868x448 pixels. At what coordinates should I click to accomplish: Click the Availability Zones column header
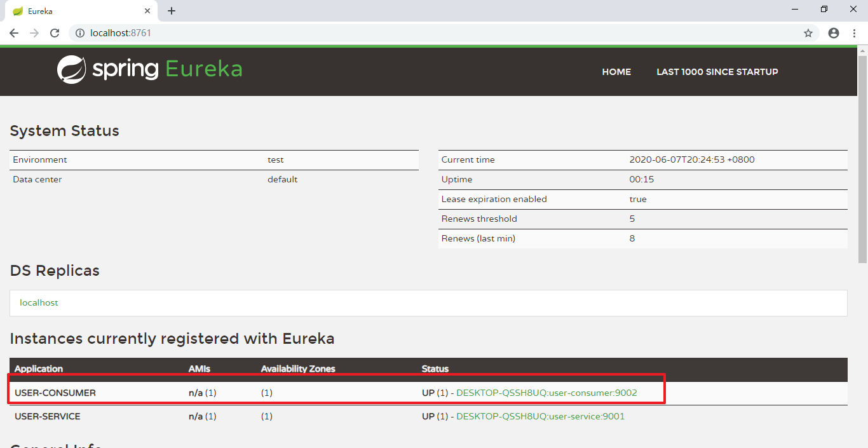click(x=298, y=369)
